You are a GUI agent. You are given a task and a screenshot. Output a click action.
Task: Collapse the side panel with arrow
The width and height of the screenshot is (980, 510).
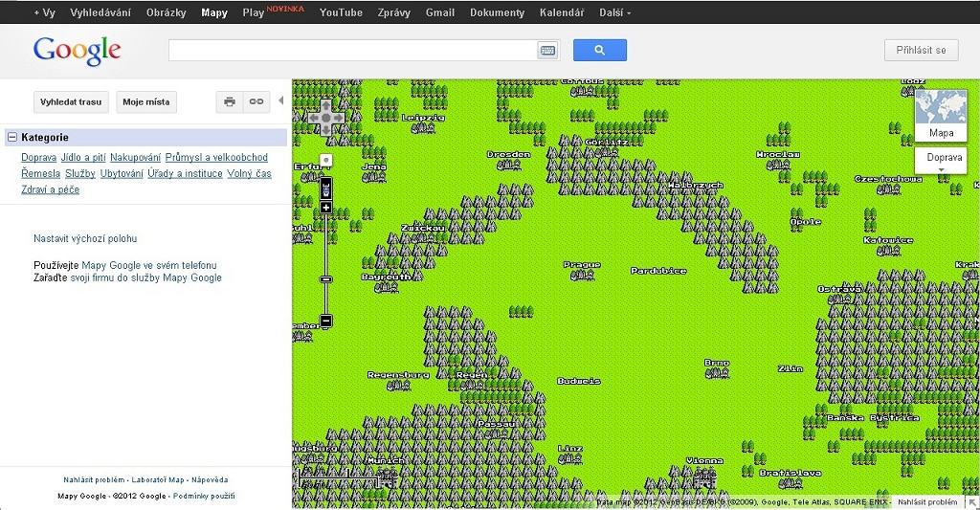point(280,100)
